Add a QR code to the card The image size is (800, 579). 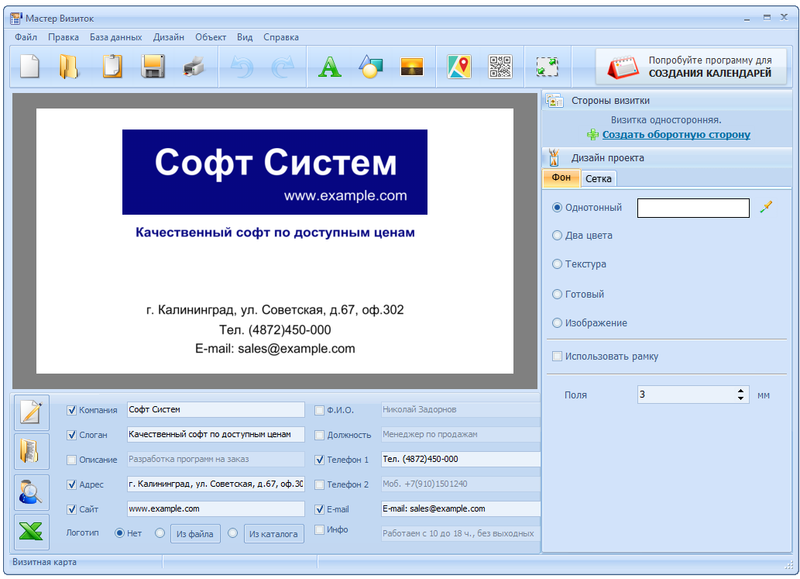500,67
